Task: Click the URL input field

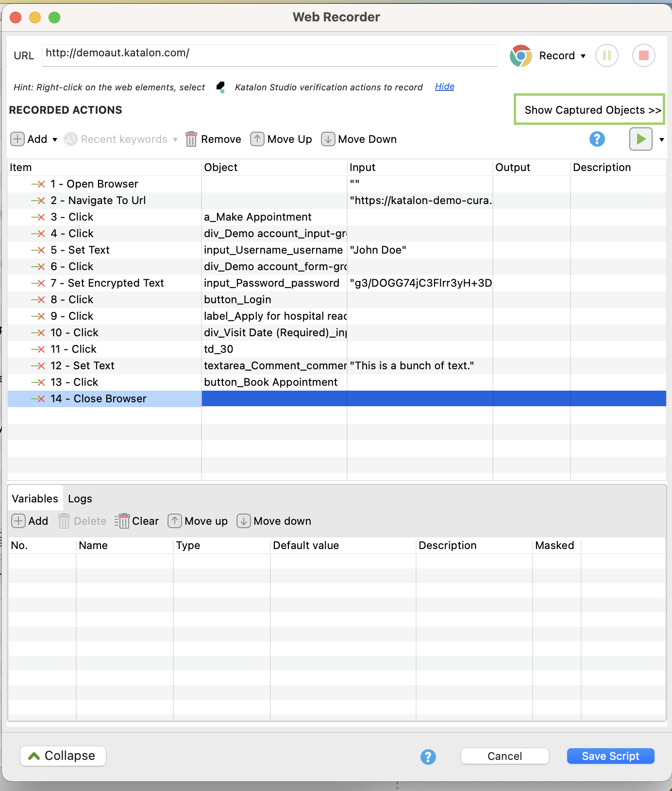Action: (269, 53)
